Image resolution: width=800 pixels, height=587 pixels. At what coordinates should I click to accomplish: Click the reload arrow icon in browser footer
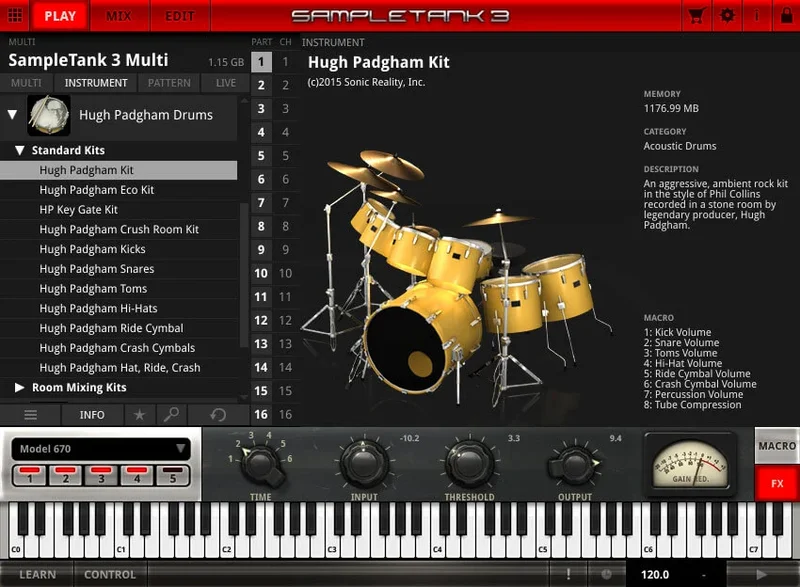[218, 415]
